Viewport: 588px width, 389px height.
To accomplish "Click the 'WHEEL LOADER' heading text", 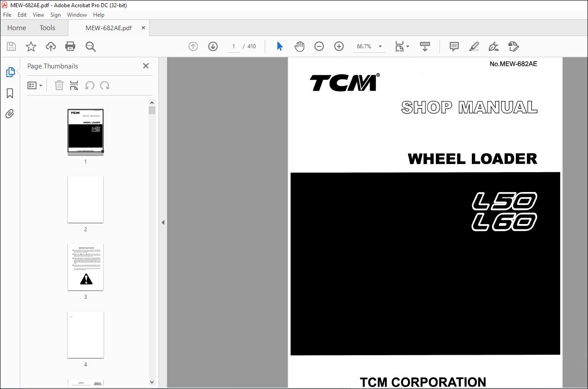I will pos(472,159).
